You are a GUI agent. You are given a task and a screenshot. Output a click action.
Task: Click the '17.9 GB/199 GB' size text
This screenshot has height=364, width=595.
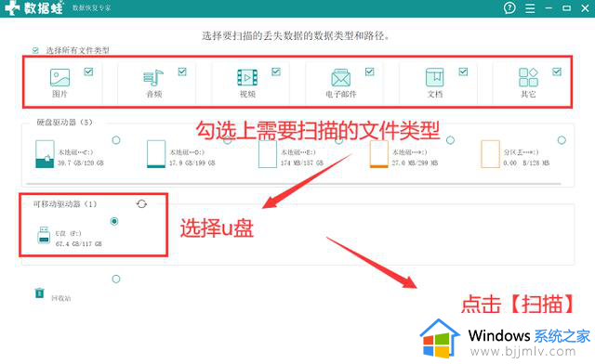pos(192,163)
